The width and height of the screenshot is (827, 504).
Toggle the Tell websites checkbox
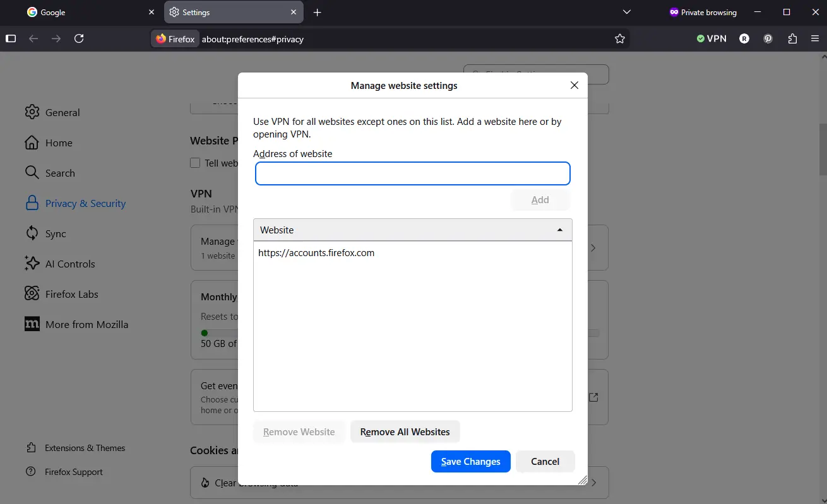tap(196, 163)
